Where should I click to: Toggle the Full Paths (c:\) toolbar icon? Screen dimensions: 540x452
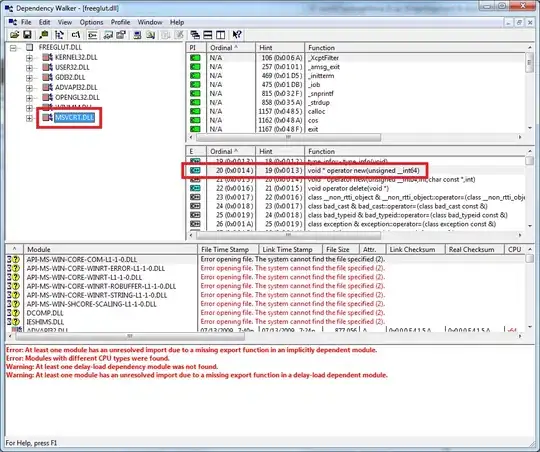coord(76,34)
